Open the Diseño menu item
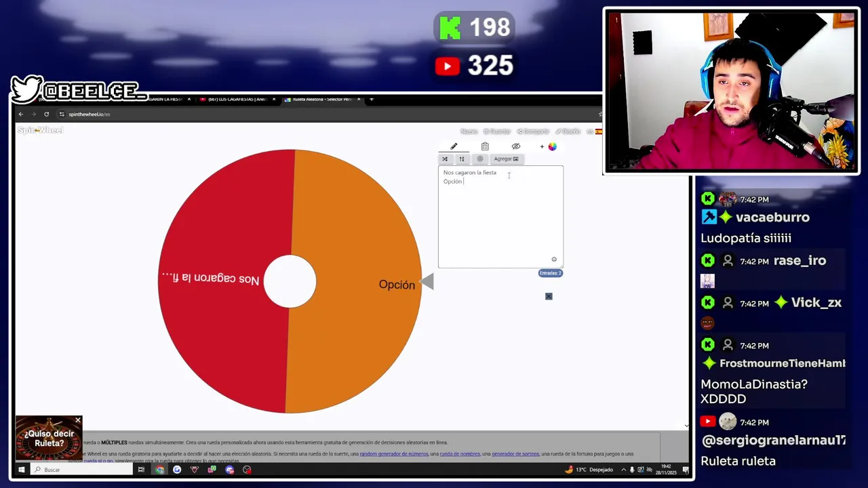Image resolution: width=868 pixels, height=488 pixels. pos(568,131)
